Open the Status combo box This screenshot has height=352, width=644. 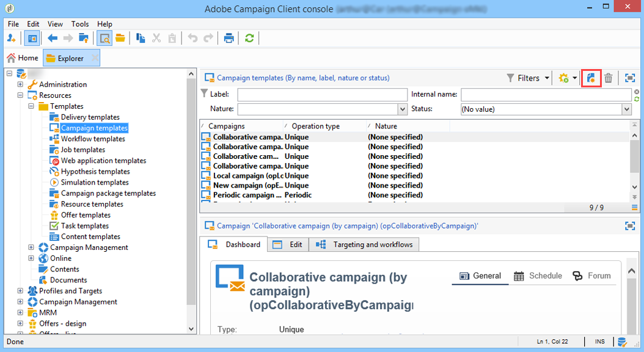click(x=546, y=109)
